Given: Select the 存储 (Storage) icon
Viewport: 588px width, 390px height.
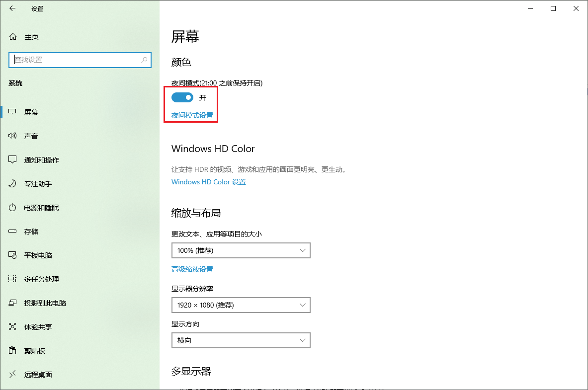Looking at the screenshot, I should (x=12, y=231).
